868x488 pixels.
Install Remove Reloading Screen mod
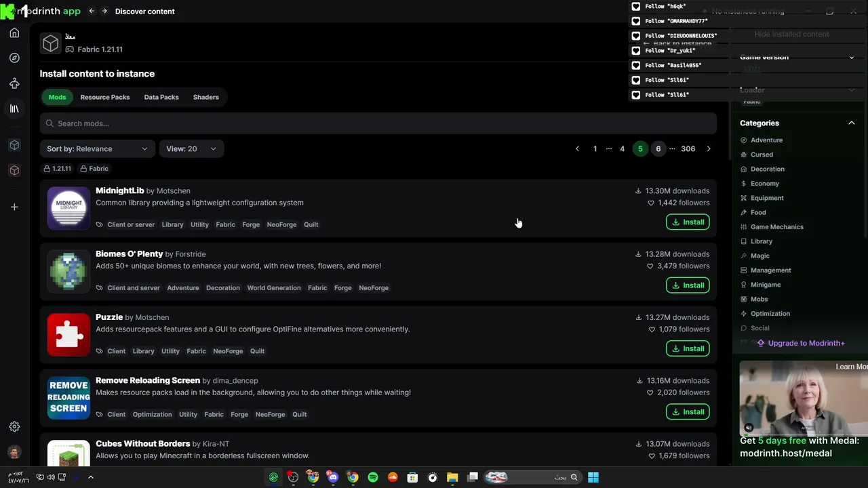688,411
